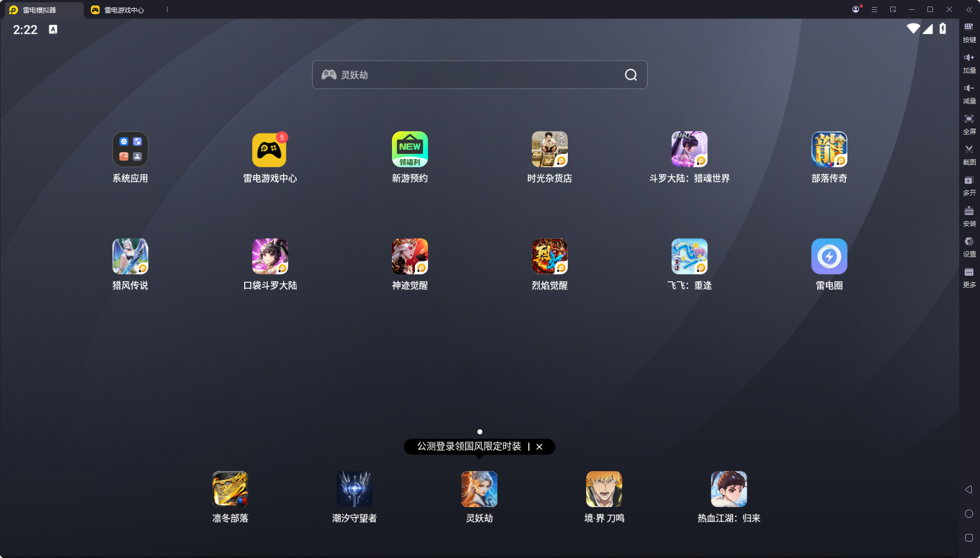Decrease volume with 减量
The image size is (980, 558).
click(969, 94)
